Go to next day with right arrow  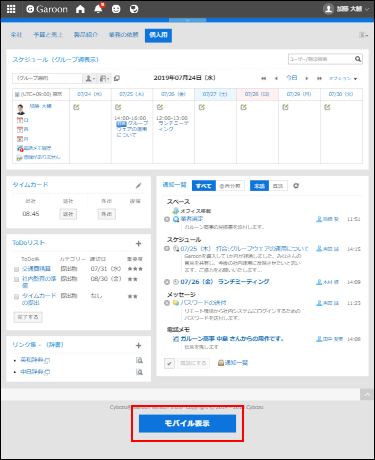pos(307,78)
